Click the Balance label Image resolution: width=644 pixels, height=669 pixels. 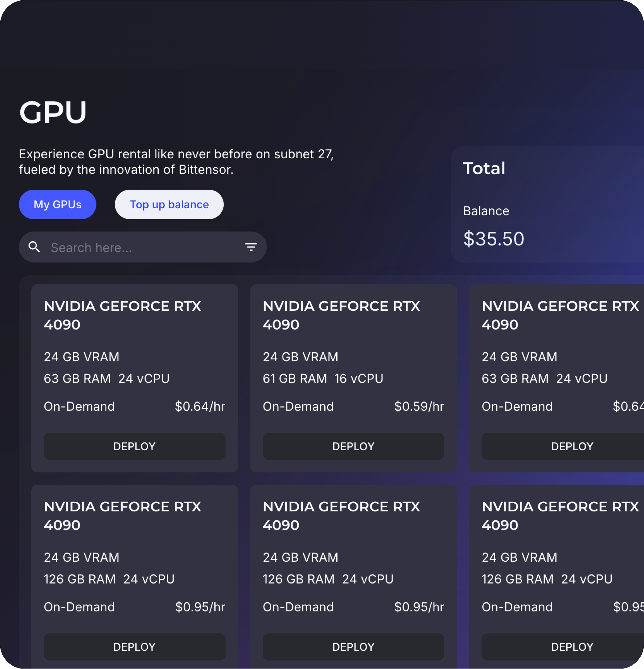[x=486, y=211]
